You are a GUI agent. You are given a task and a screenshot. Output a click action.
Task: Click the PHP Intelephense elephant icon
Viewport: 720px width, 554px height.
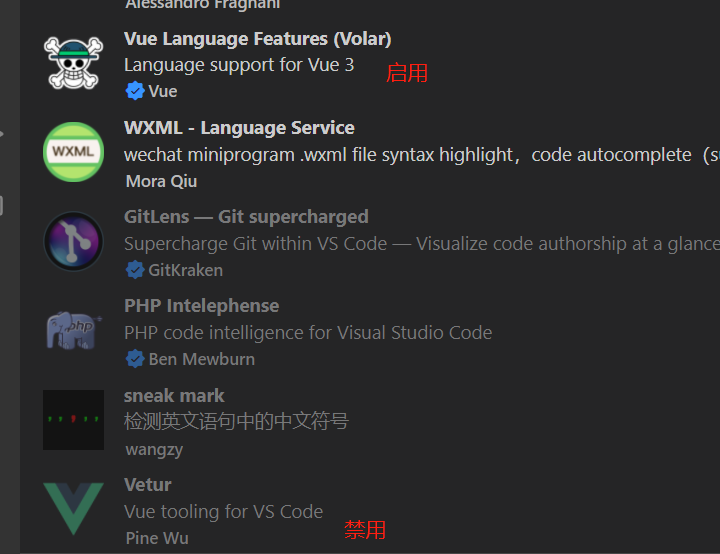pos(73,330)
